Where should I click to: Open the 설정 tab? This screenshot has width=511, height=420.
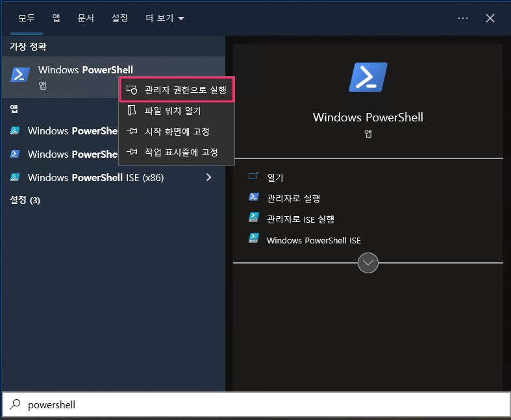coord(119,18)
